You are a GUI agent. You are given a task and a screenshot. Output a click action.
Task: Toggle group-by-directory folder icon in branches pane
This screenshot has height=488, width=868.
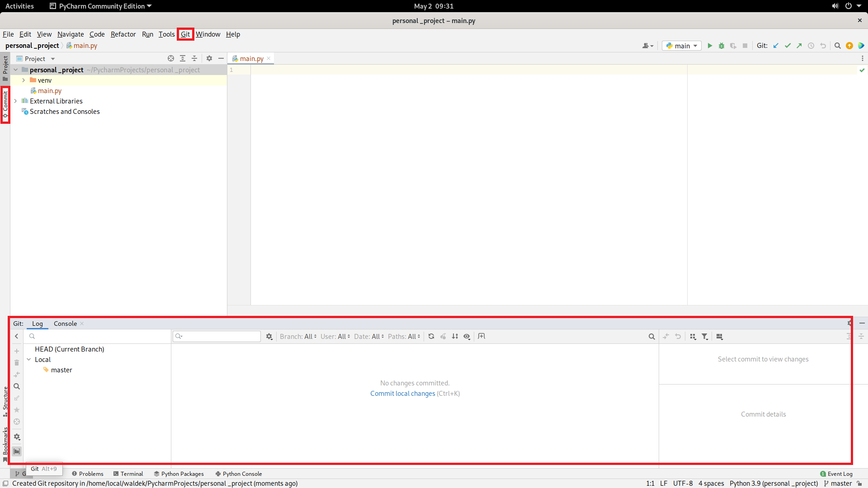17,451
